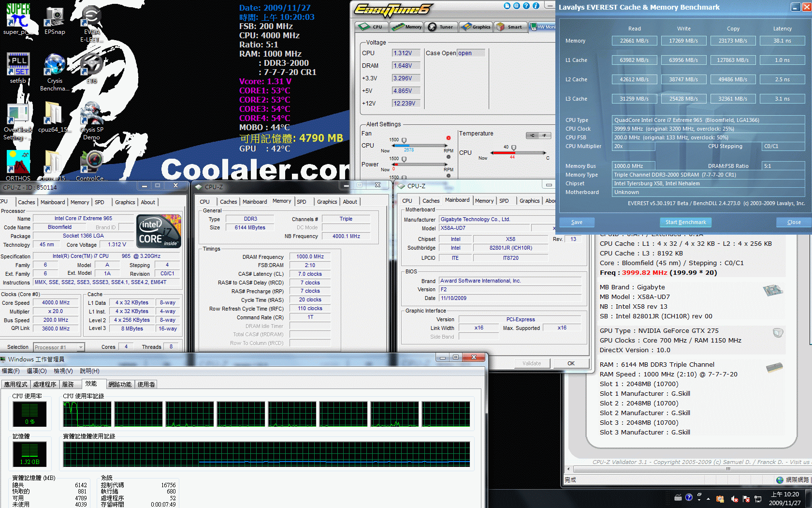
Task: Click Save in the EVEREST benchmark window
Action: 577,222
